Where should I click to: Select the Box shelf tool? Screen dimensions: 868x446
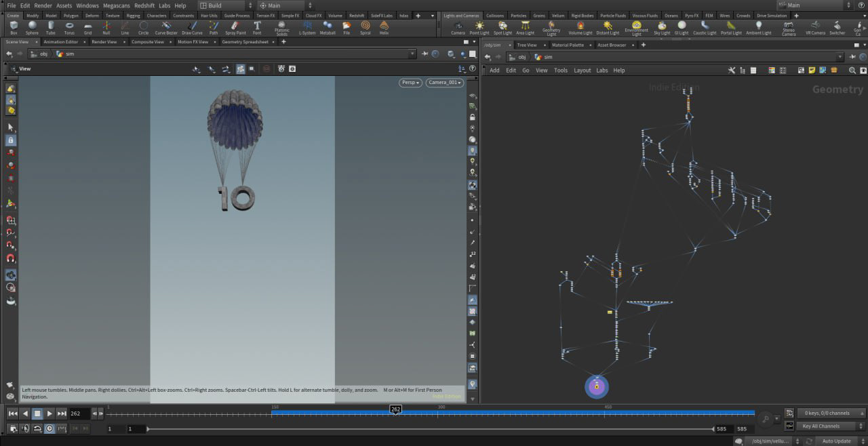pyautogui.click(x=14, y=27)
